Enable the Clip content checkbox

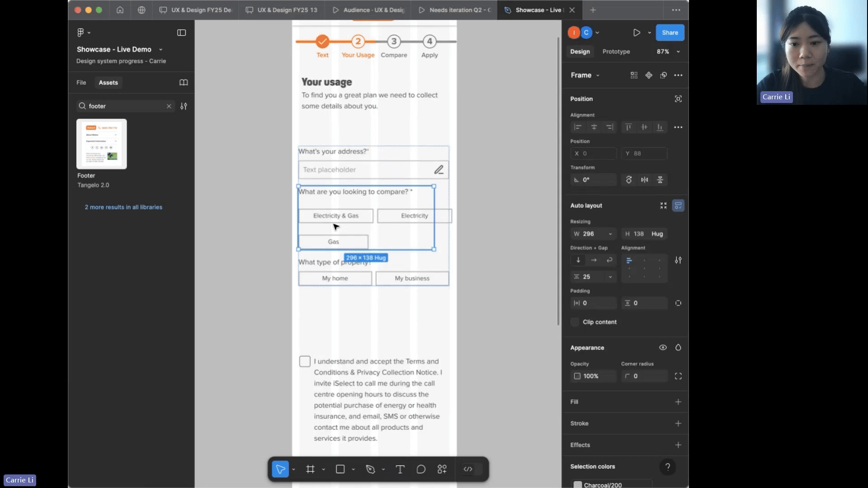click(575, 322)
